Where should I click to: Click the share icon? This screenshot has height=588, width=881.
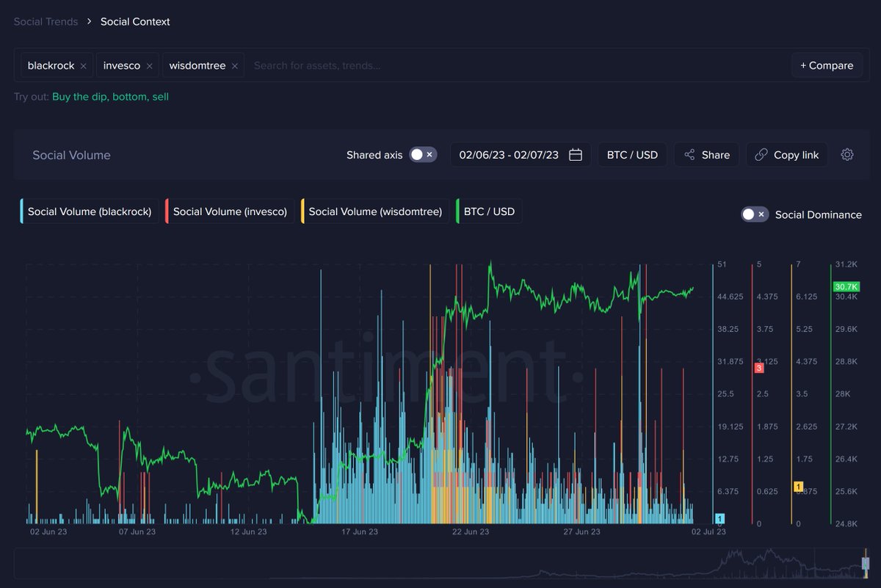(x=689, y=155)
